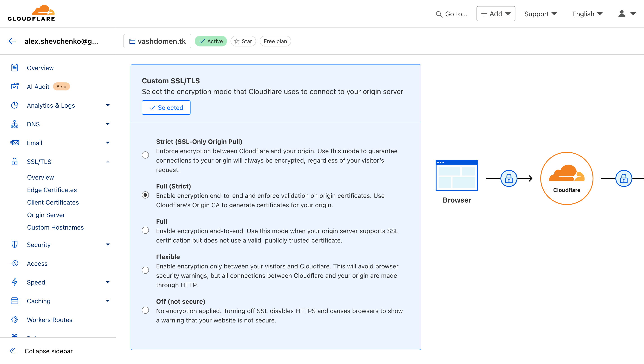644x364 pixels.
Task: Open SSL/TLS Overview submenu item
Action: [x=40, y=177]
